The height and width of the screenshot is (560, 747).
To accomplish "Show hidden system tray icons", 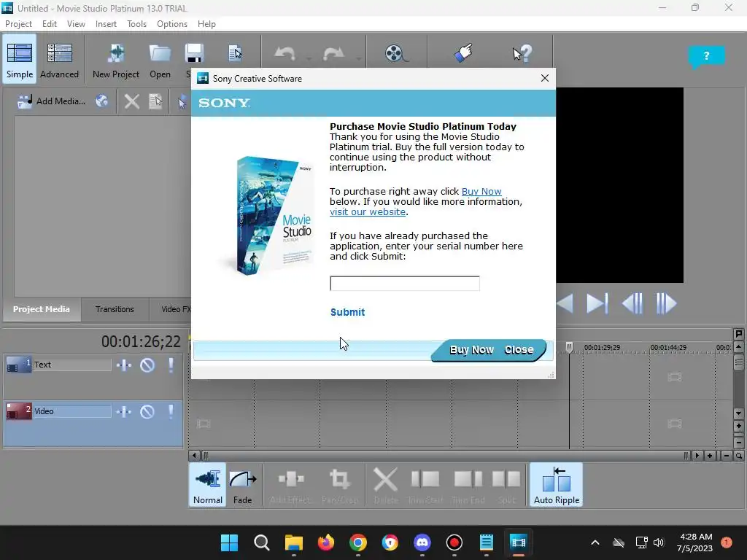I will coord(595,542).
